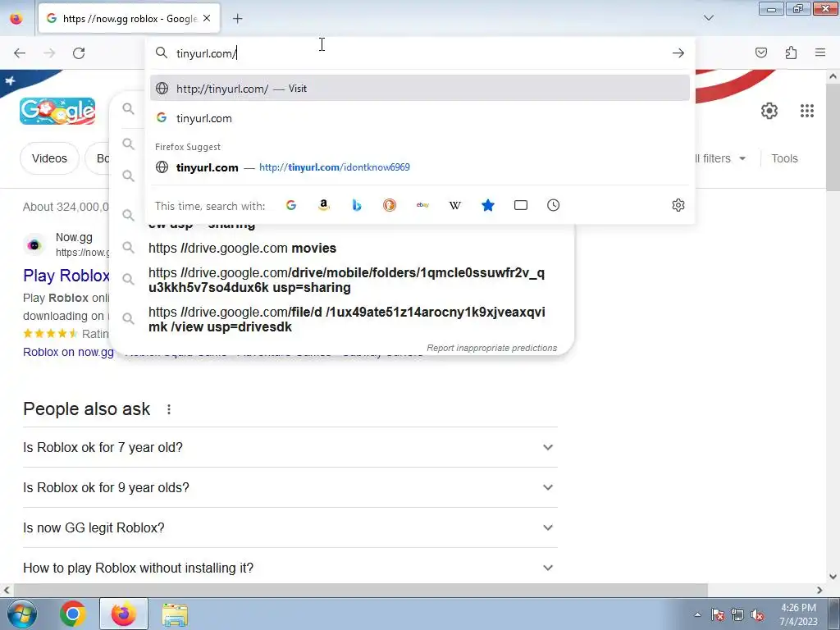Open Windows Explorer from the taskbar
Viewport: 840px width, 630px height.
pos(175,614)
